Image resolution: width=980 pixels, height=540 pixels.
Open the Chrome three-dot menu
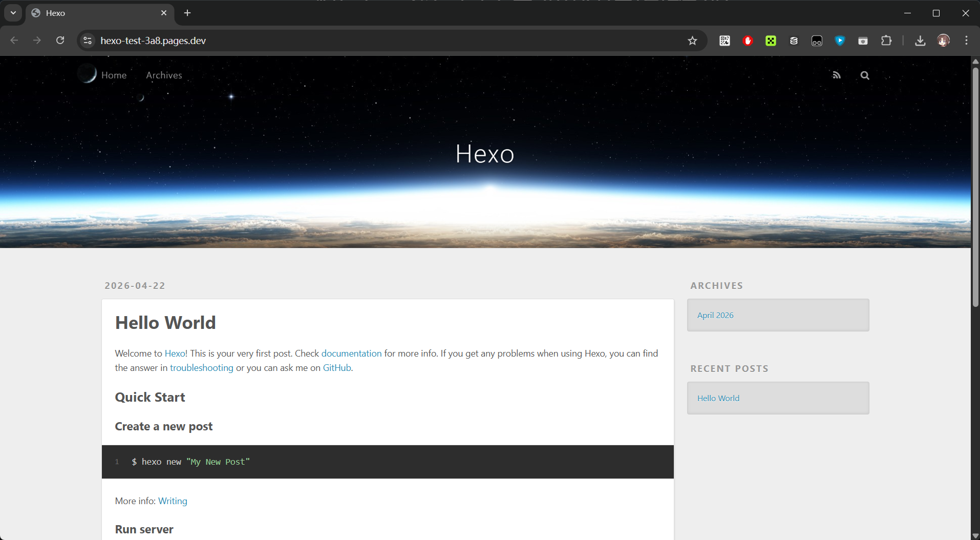(x=966, y=40)
